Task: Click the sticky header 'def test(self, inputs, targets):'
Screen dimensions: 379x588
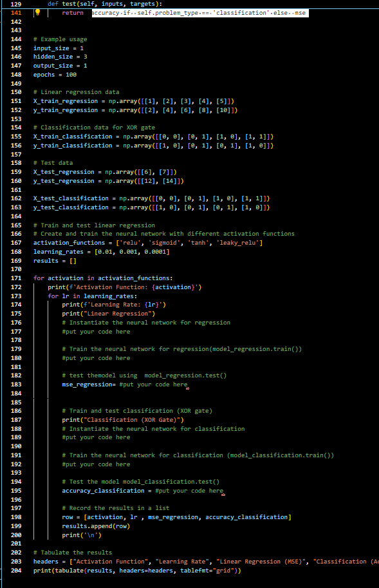Action: click(105, 4)
